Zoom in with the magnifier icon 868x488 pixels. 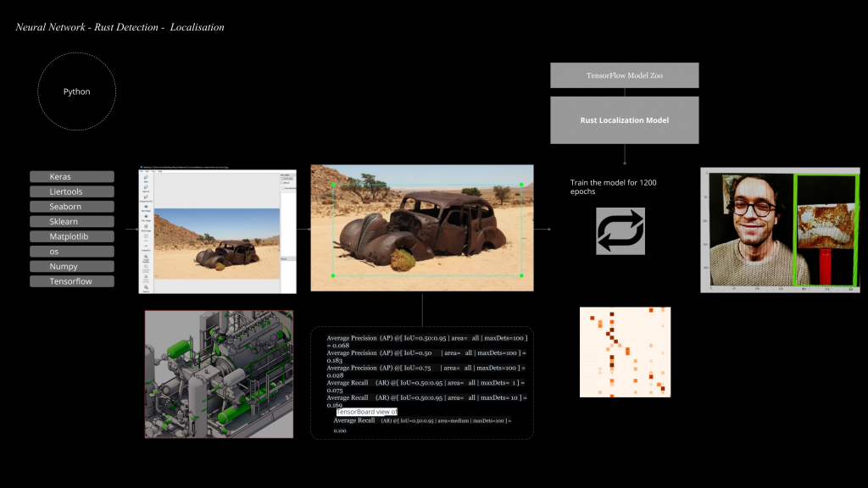[x=146, y=287]
